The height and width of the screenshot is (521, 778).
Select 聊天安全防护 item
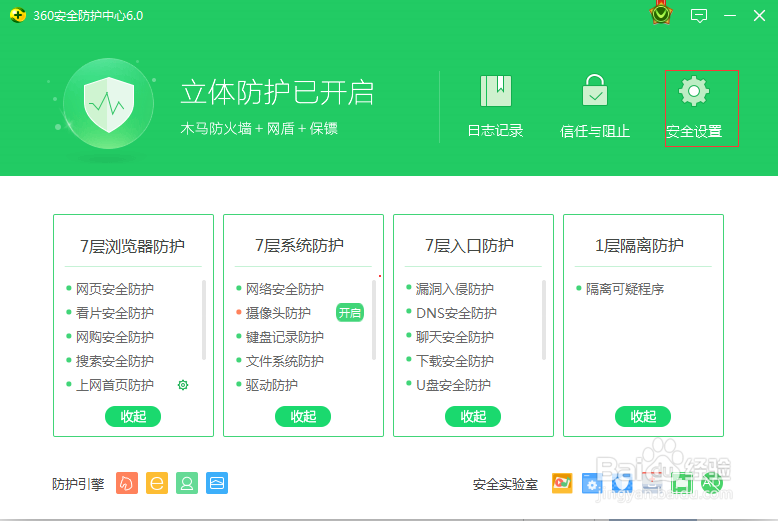[x=455, y=337]
